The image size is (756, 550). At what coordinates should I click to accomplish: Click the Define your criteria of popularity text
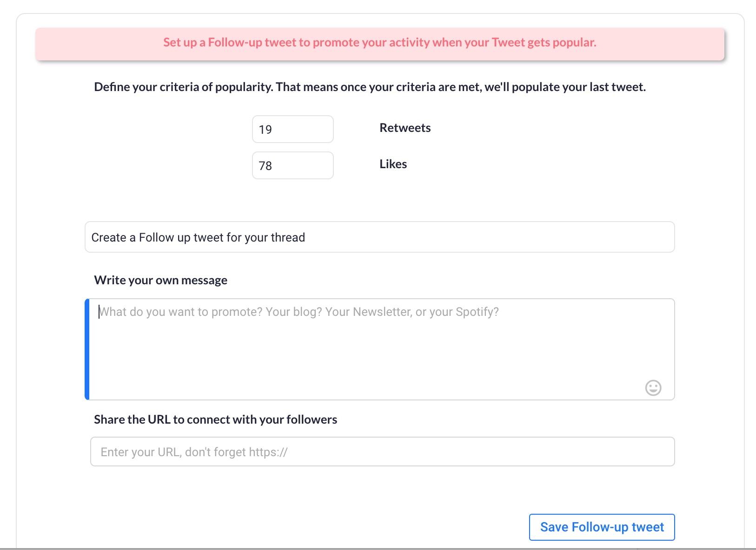[x=370, y=87]
